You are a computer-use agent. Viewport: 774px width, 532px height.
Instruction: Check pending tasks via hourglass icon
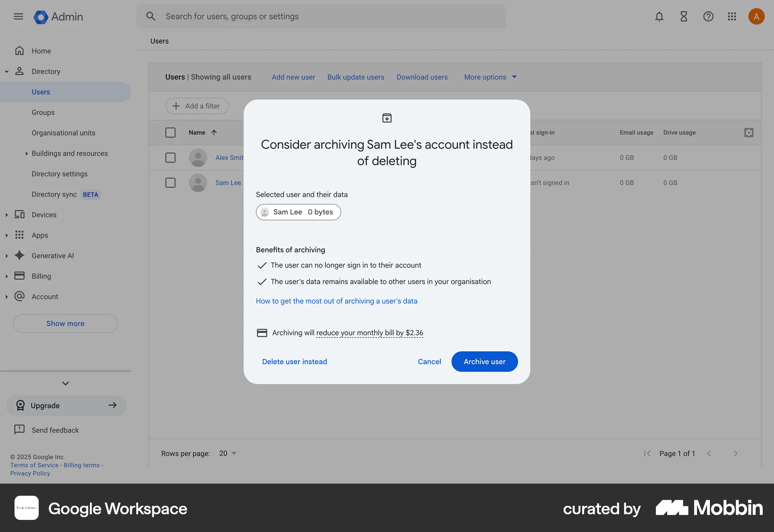pos(684,17)
